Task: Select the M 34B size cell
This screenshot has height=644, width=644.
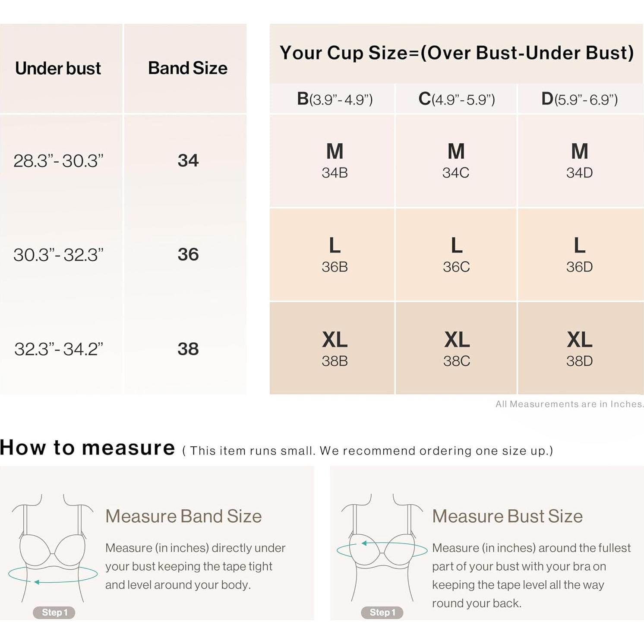Action: tap(335, 161)
